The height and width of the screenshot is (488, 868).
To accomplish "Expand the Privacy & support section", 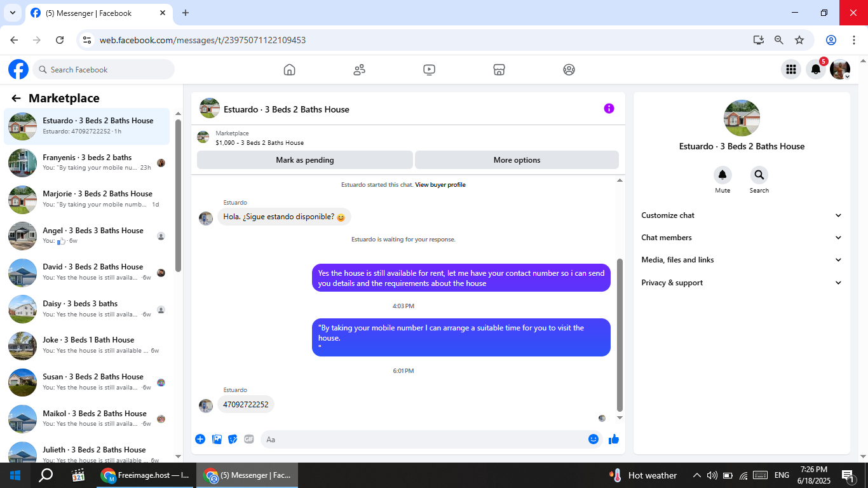I will click(x=742, y=283).
